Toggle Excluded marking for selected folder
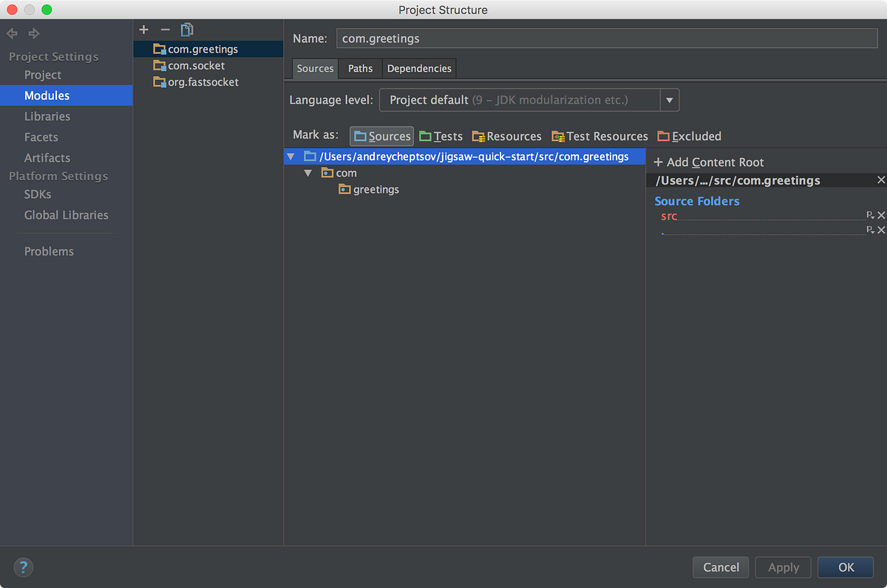 [689, 136]
